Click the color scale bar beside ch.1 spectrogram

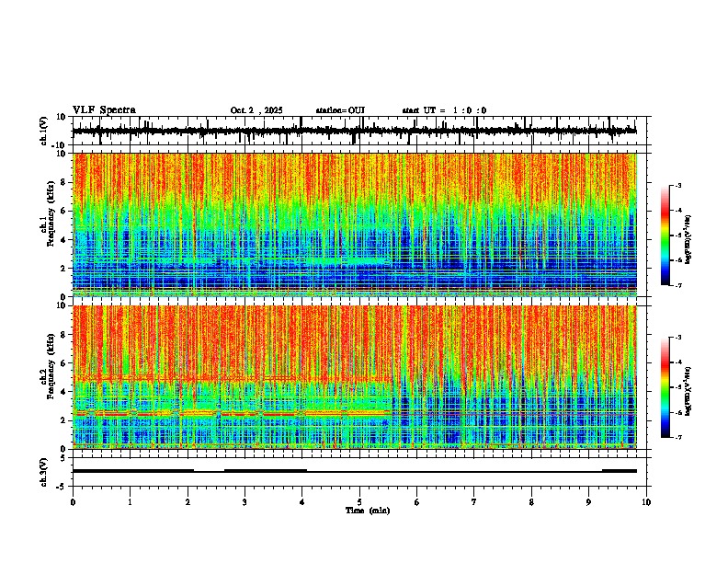[x=665, y=236]
